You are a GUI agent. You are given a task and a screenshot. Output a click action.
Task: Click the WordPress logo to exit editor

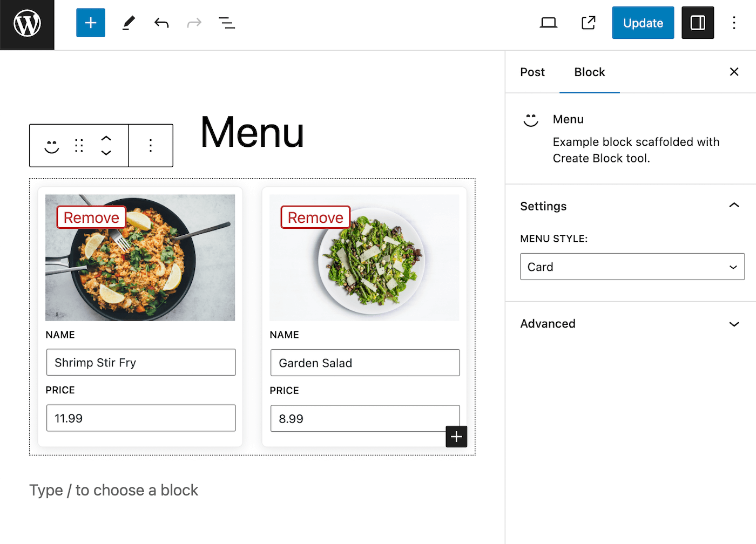point(27,24)
